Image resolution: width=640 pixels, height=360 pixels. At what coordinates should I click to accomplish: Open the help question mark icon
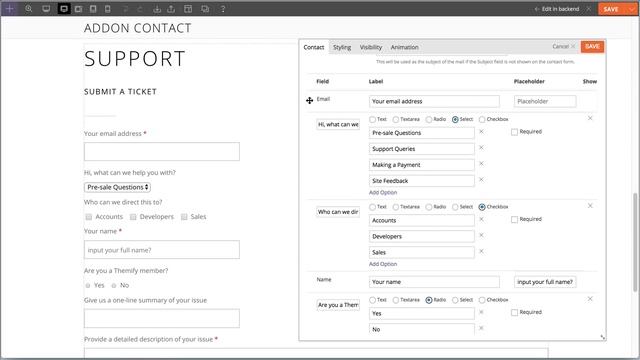pyautogui.click(x=223, y=9)
